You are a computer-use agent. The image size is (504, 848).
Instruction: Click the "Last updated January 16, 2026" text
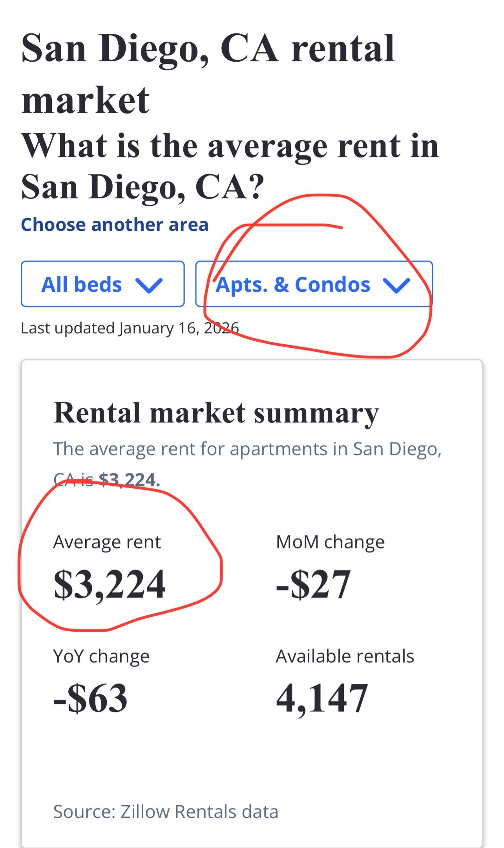130,328
